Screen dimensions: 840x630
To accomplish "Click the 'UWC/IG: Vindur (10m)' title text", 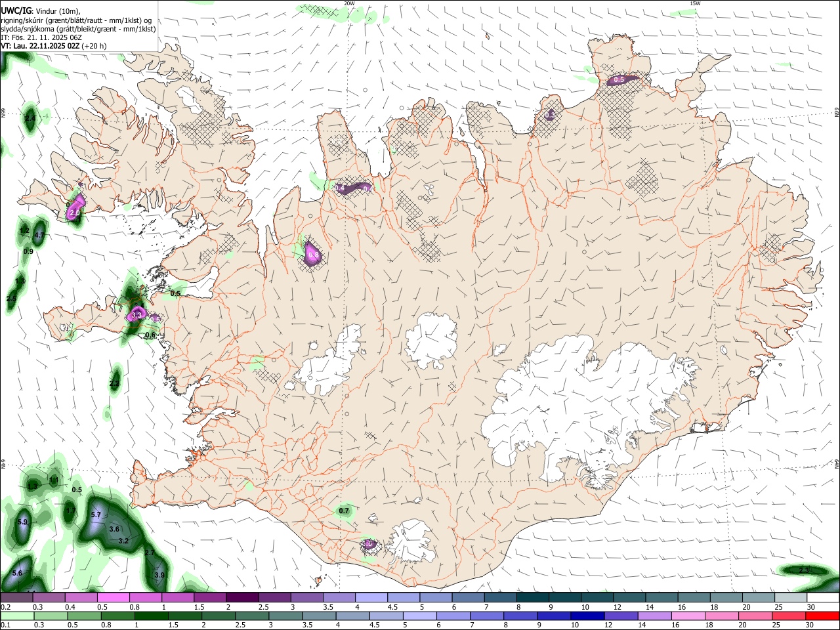I will pos(41,10).
